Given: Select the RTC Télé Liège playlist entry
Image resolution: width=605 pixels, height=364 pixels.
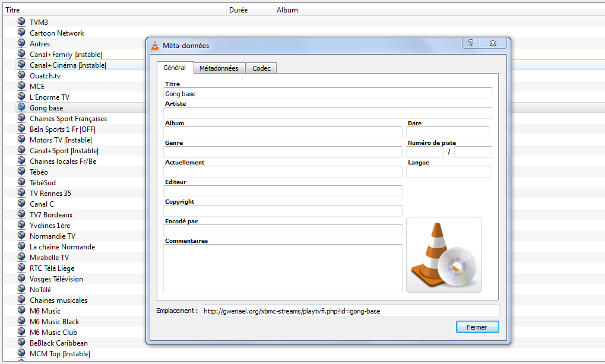Looking at the screenshot, I should pyautogui.click(x=52, y=268).
